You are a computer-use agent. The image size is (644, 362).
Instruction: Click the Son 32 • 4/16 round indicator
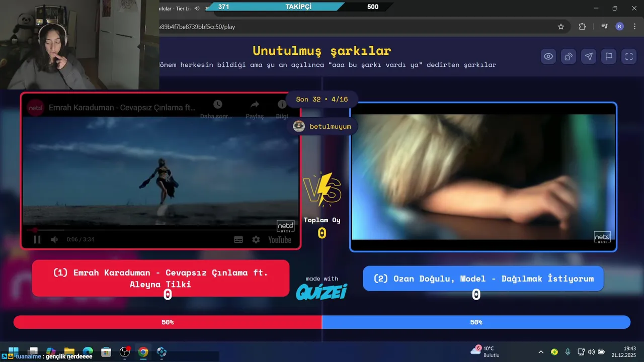(x=322, y=99)
